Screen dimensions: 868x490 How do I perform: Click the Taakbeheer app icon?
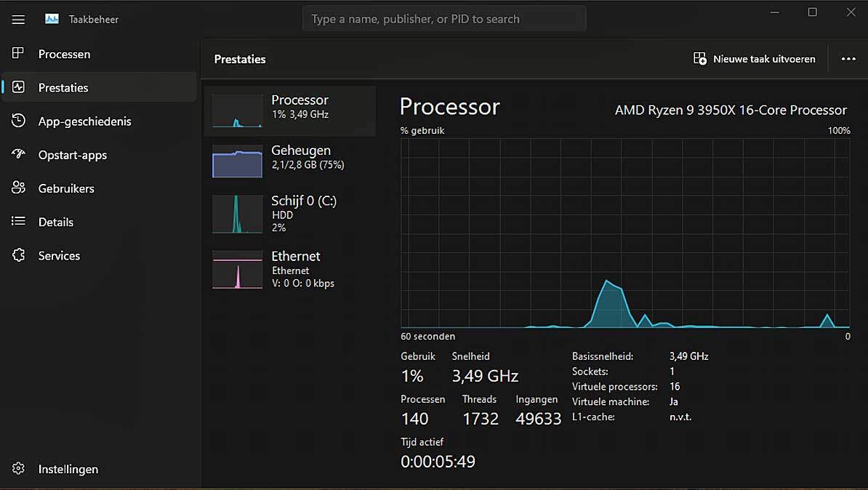pos(52,19)
